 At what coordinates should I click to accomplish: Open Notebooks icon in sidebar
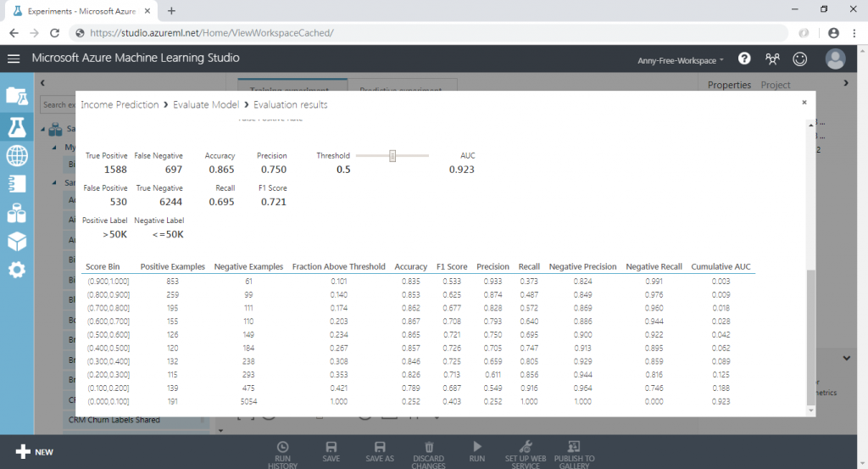[17, 184]
